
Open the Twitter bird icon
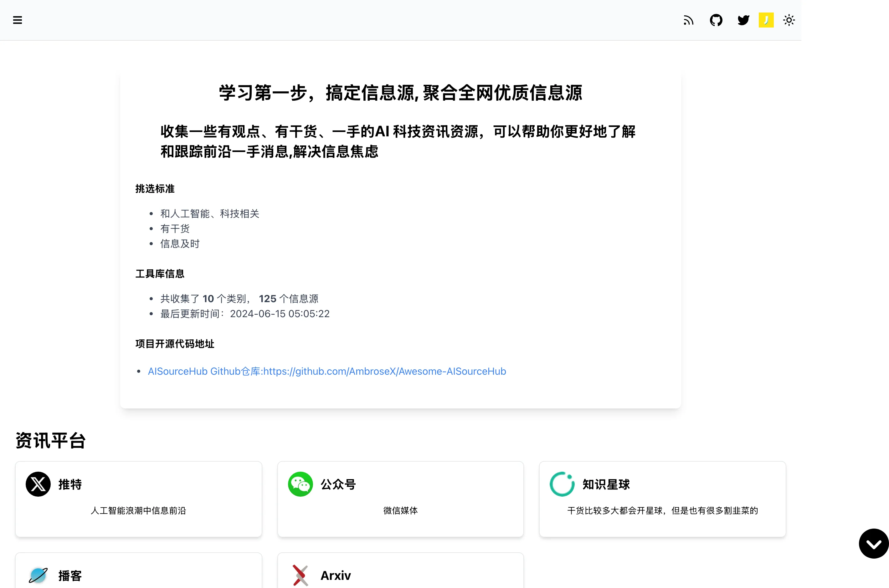pos(743,20)
